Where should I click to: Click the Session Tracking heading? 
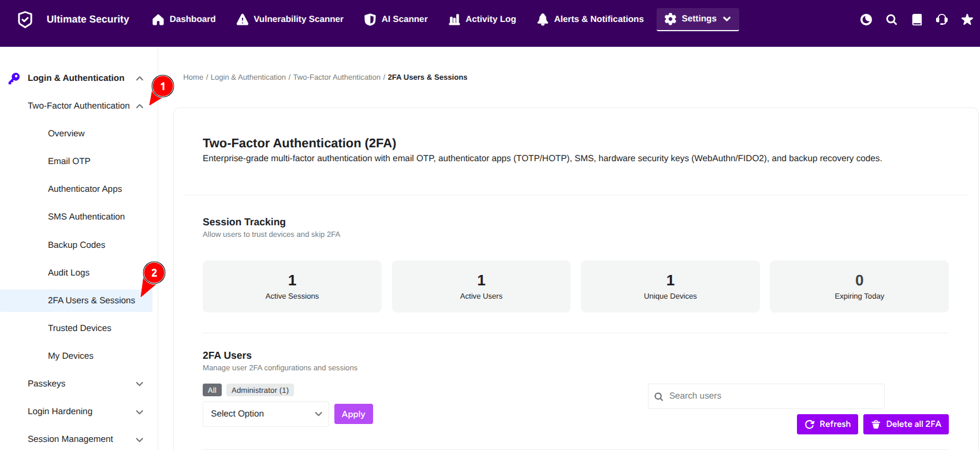pos(244,222)
